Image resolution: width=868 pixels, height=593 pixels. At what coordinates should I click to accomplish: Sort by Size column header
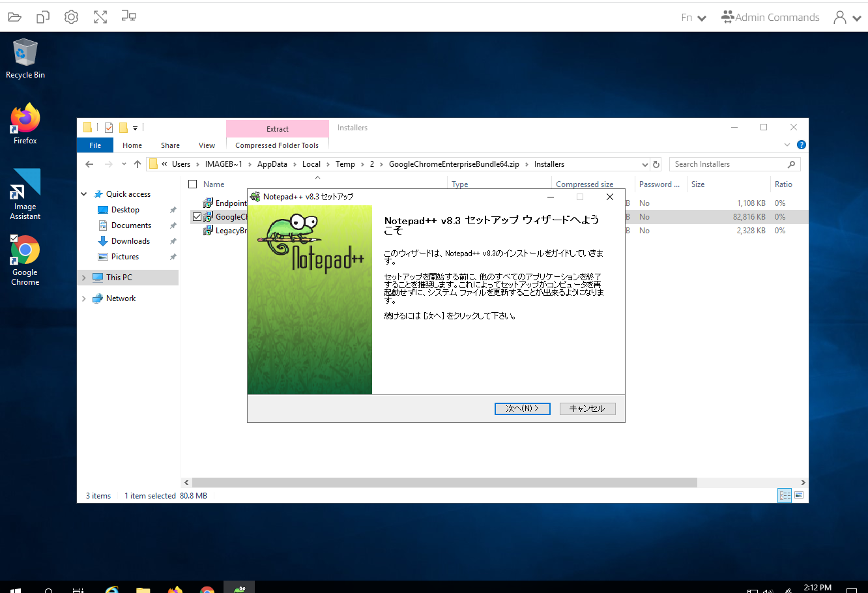coord(698,184)
